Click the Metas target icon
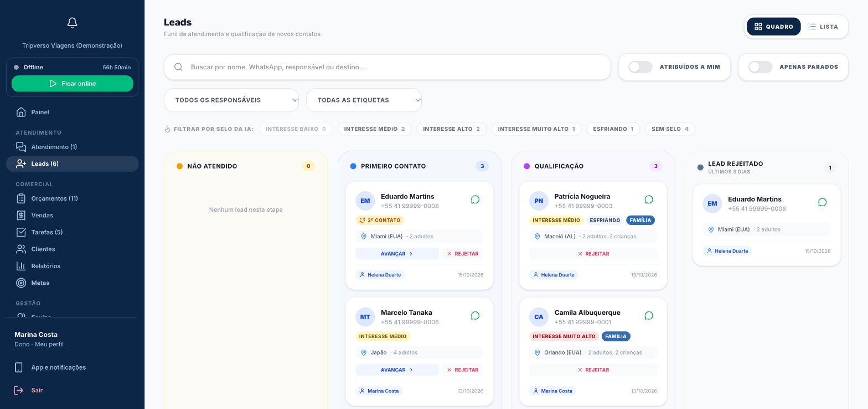The height and width of the screenshot is (409, 868). coord(21,283)
